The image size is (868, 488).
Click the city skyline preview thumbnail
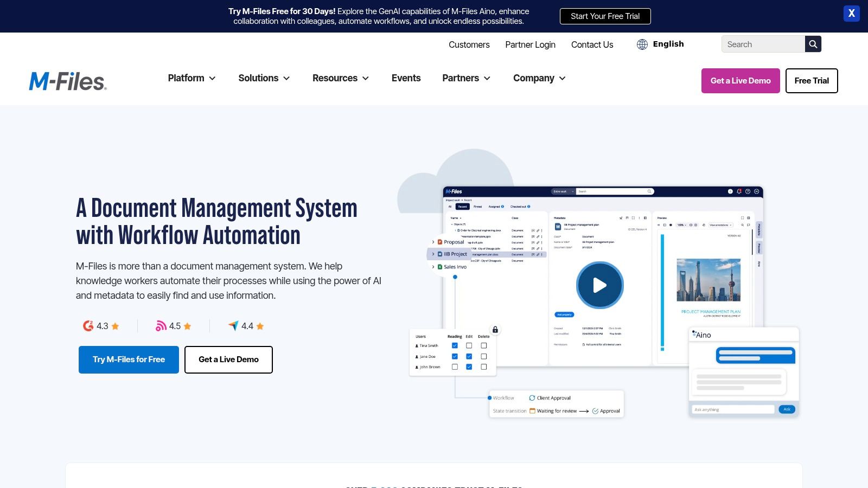[709, 280]
